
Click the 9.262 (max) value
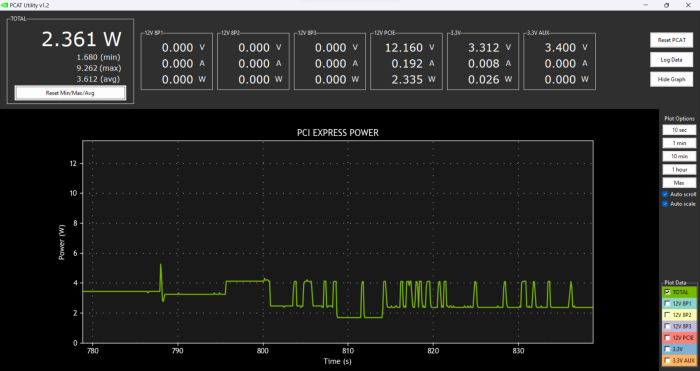[x=98, y=68]
